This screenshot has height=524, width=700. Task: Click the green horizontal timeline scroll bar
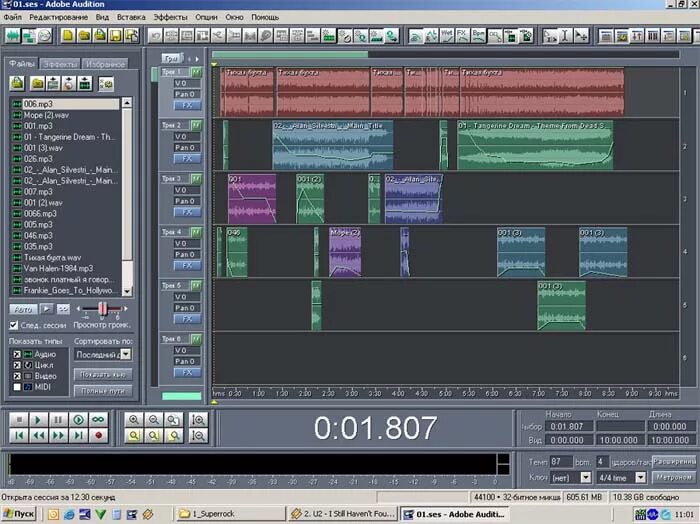coord(290,54)
